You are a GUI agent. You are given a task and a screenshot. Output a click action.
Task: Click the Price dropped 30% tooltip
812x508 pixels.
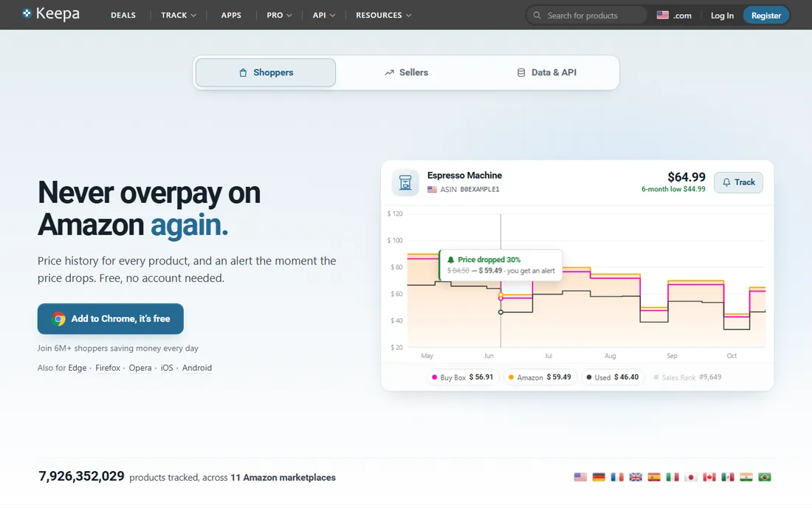pos(500,265)
